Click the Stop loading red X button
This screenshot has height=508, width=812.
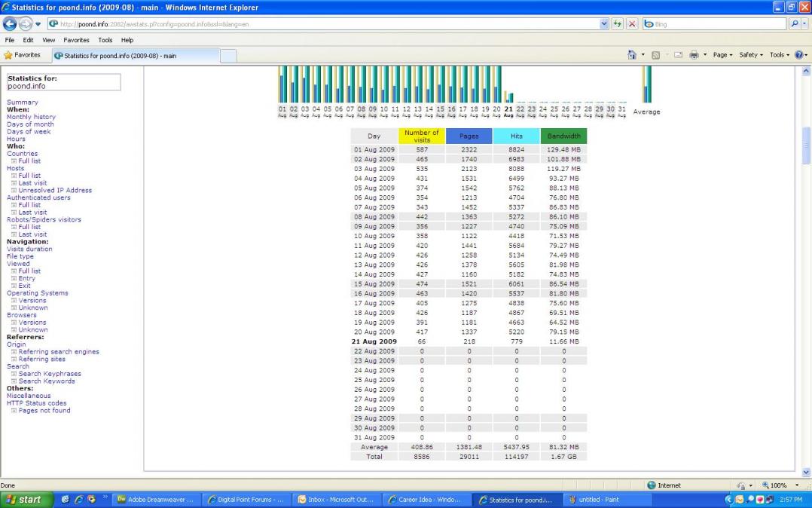pyautogui.click(x=632, y=24)
